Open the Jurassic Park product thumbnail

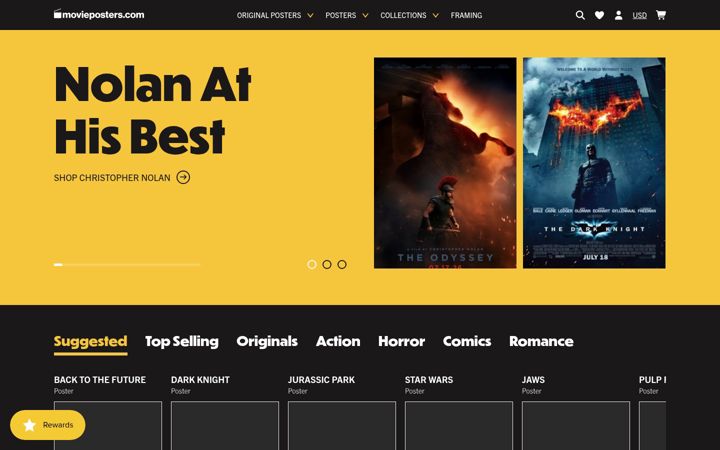coord(342,426)
